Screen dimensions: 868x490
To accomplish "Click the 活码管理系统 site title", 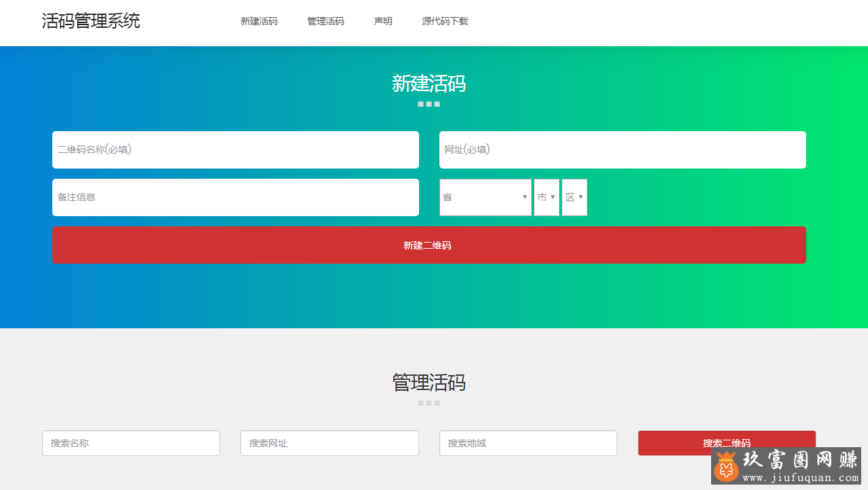I will point(91,21).
